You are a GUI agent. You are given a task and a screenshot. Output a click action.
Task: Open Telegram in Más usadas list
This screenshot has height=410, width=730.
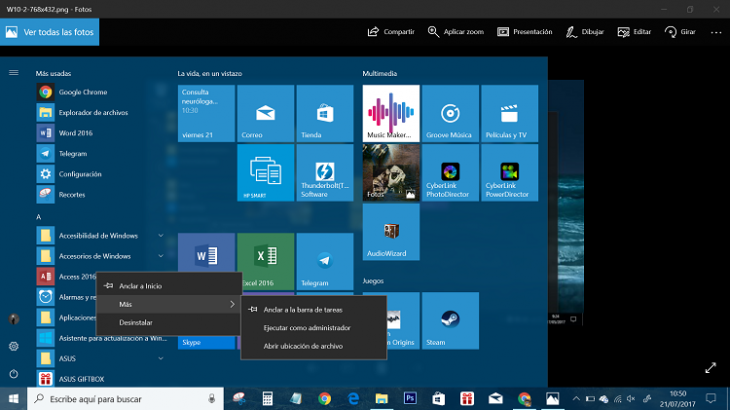pyautogui.click(x=100, y=154)
